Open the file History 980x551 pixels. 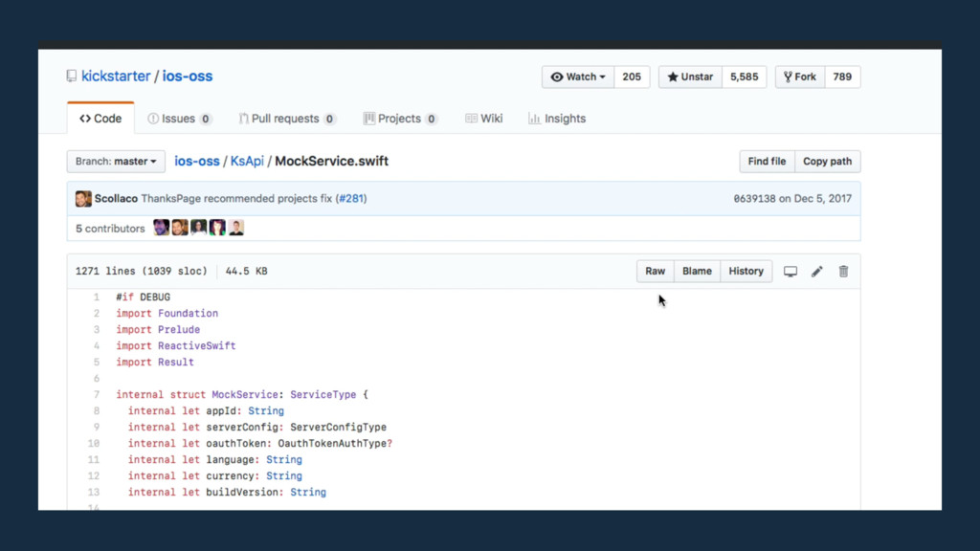(746, 271)
